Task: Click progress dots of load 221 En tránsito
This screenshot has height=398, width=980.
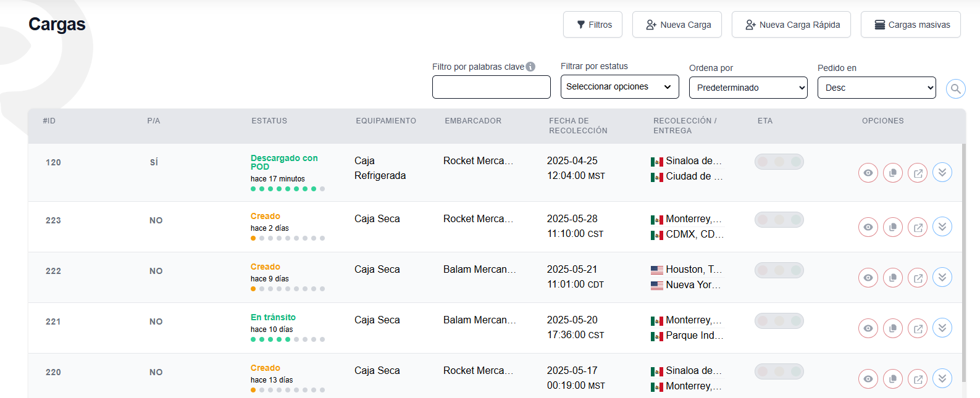Action: tap(288, 339)
